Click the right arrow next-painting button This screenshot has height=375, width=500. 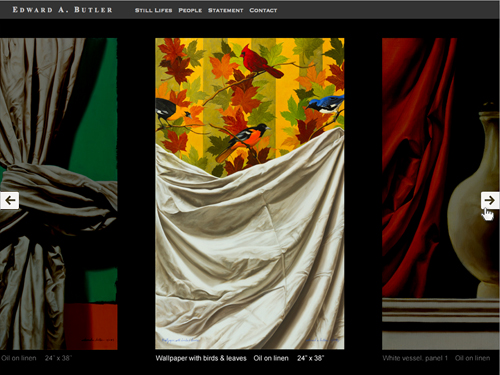(490, 200)
